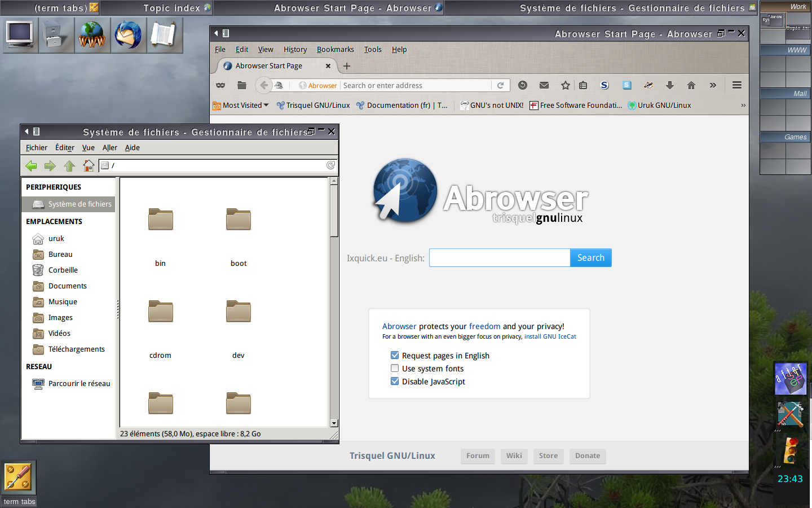Open a new tab with plus button
812x508 pixels.
tap(347, 66)
